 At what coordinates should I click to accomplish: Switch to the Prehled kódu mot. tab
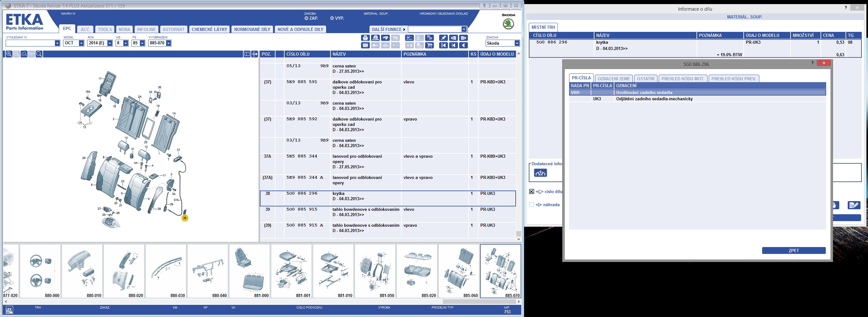click(x=683, y=78)
